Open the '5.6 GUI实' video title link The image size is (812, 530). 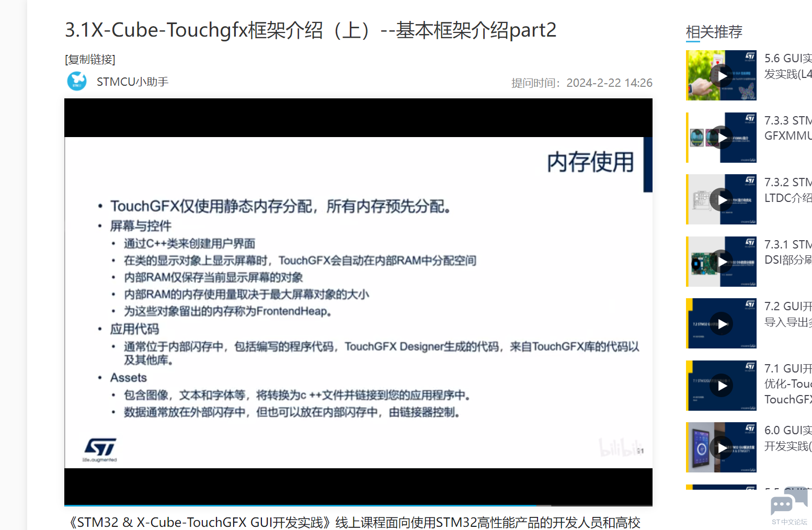coord(788,66)
